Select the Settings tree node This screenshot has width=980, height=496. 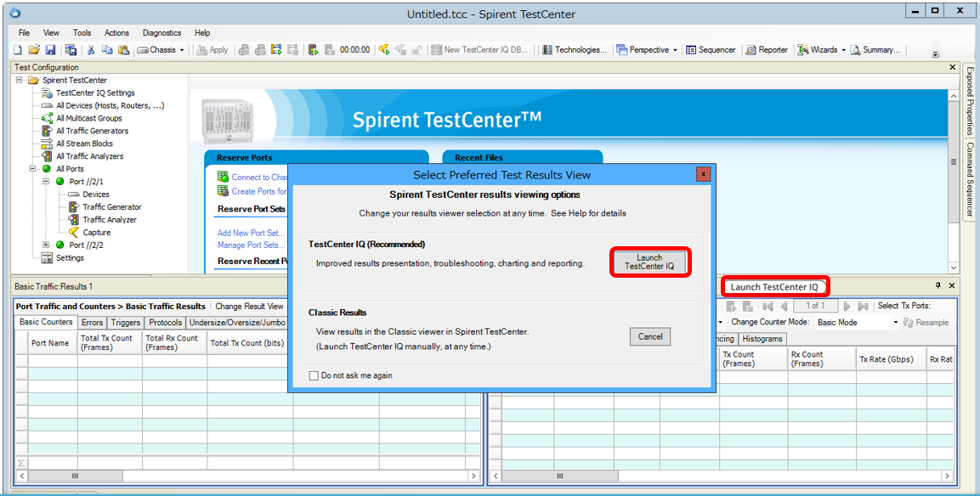pos(63,258)
